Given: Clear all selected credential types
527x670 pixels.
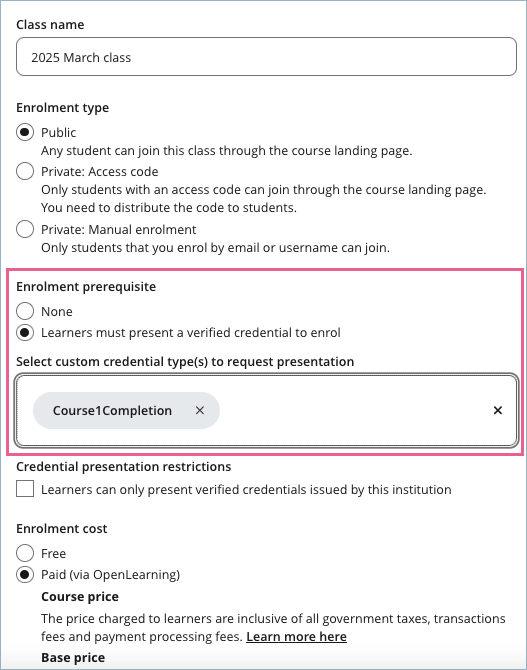Looking at the screenshot, I should point(498,410).
